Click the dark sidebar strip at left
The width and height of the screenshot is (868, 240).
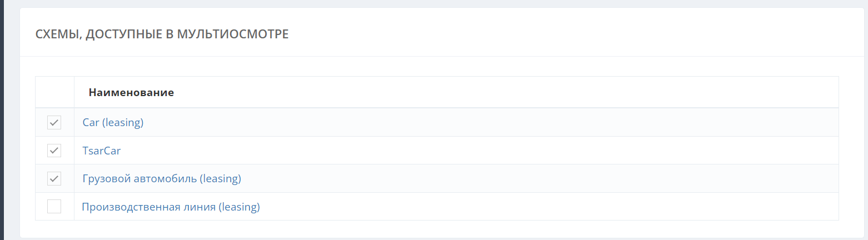point(2,120)
